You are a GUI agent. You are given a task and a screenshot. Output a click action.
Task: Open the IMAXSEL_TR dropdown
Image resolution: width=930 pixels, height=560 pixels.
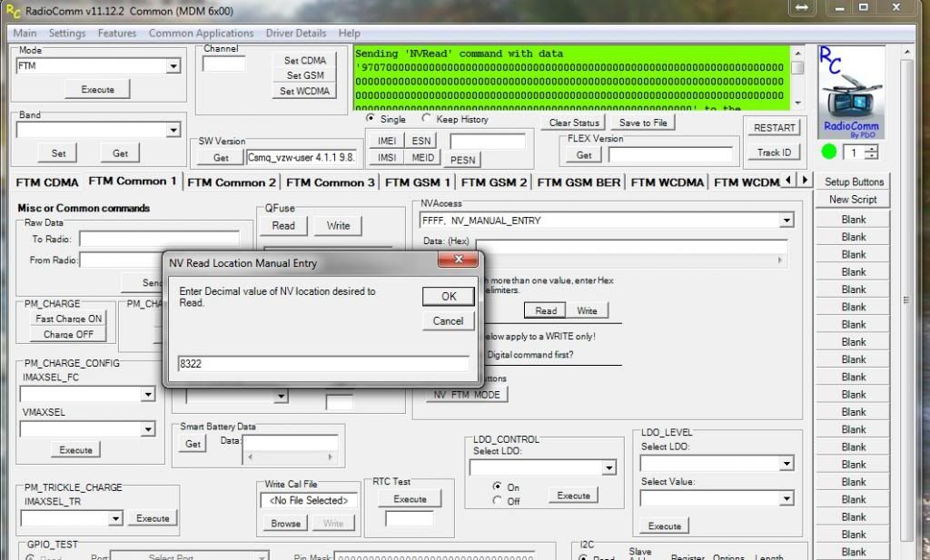[x=115, y=518]
